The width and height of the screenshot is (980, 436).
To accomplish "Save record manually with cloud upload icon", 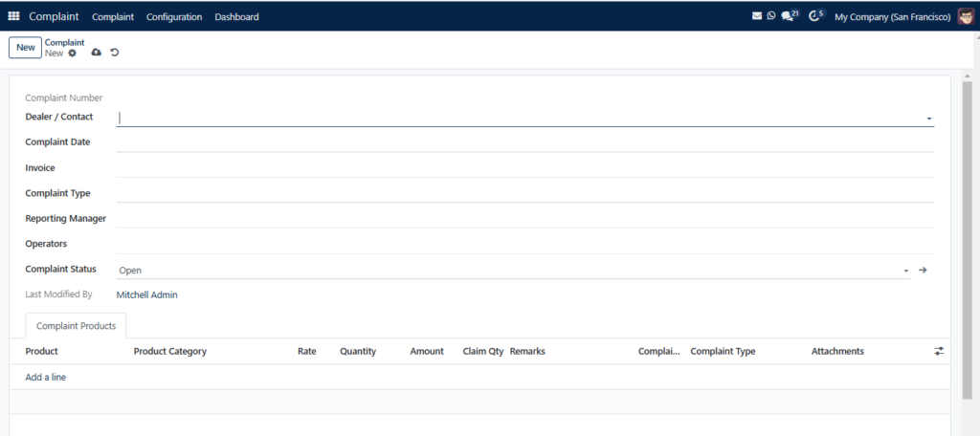I will tap(97, 53).
